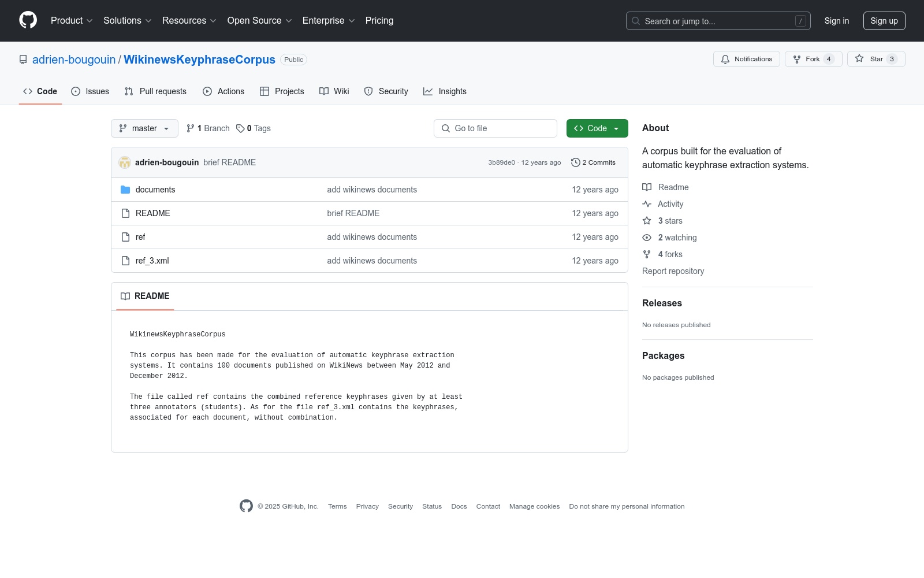Go to the Pricing page
Image resolution: width=924 pixels, height=578 pixels.
point(379,21)
